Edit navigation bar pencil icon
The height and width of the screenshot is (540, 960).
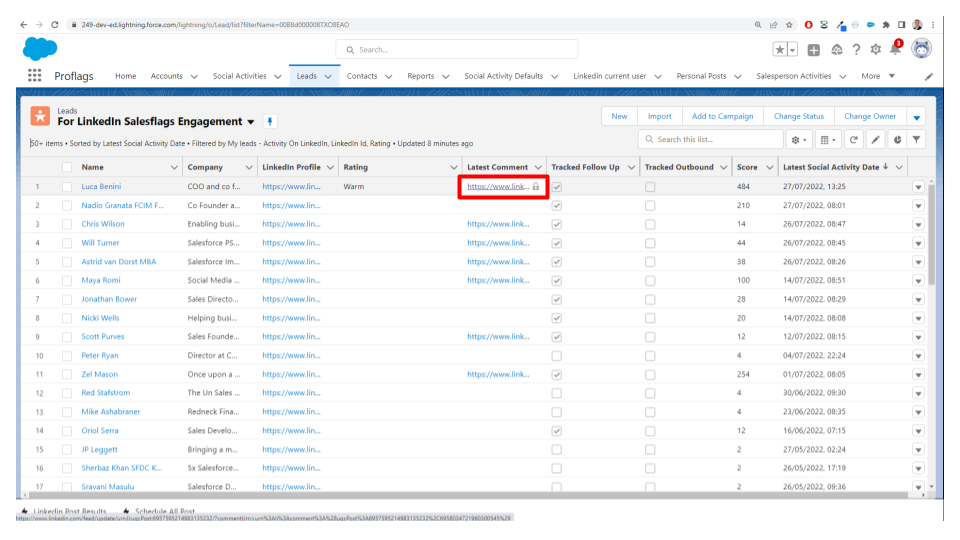[x=929, y=77]
